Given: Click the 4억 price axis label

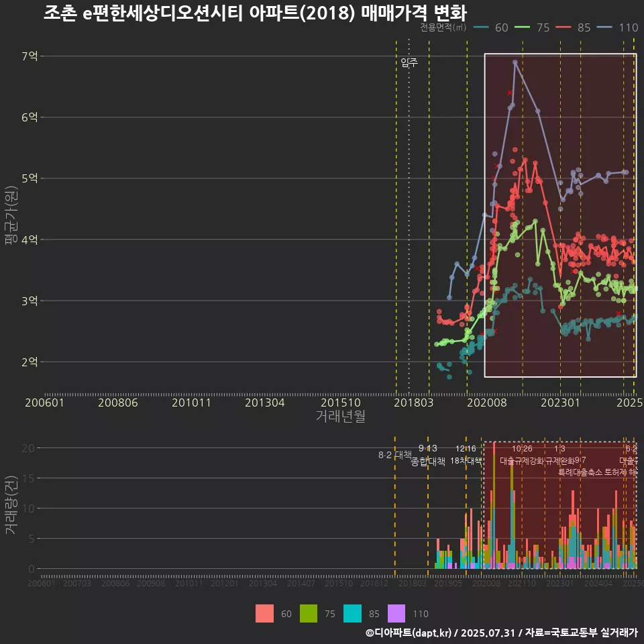Looking at the screenshot, I should 30,239.
